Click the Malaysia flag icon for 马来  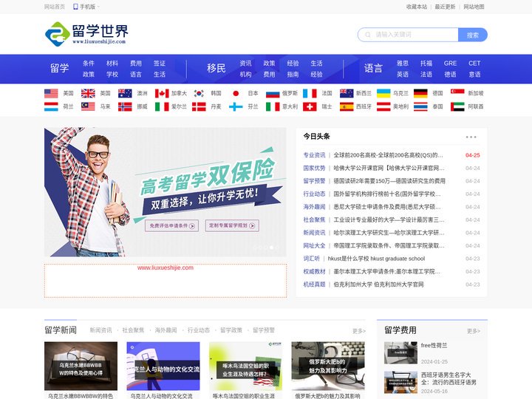point(88,106)
